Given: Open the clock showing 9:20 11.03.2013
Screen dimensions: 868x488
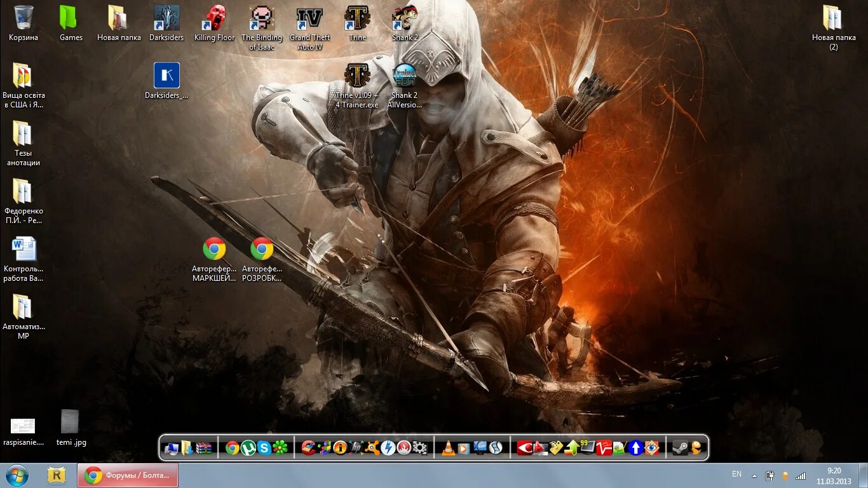Looking at the screenshot, I should [x=834, y=475].
